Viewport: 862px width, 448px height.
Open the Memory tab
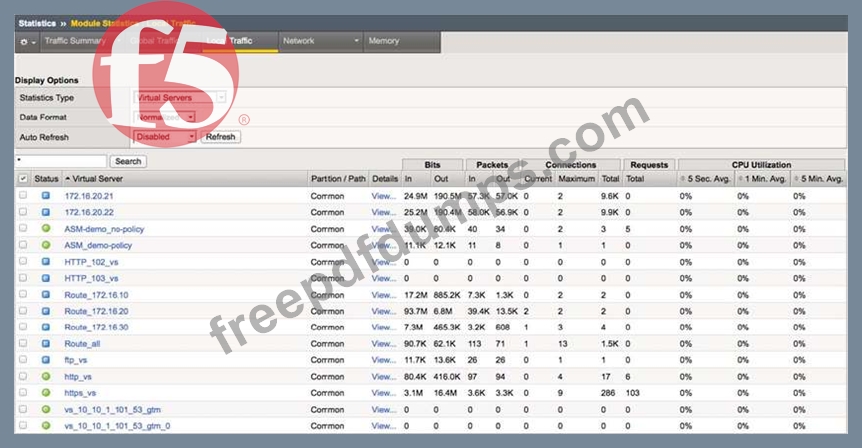coord(384,41)
